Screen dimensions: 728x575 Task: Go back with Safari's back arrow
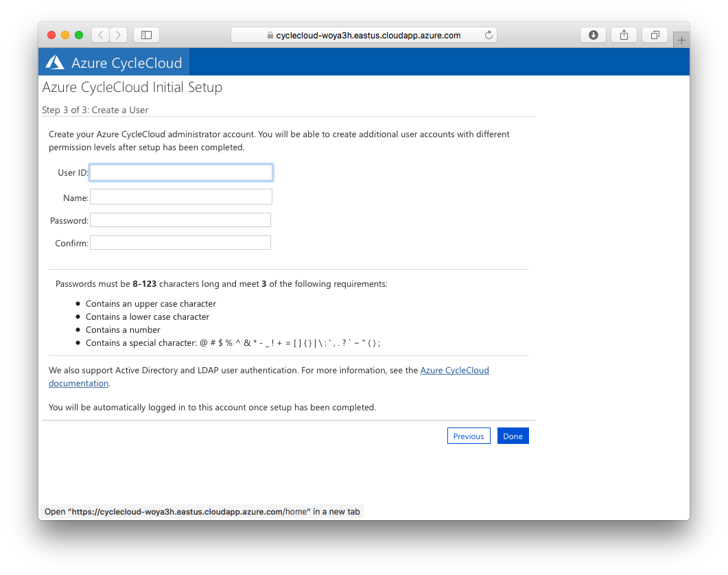101,35
